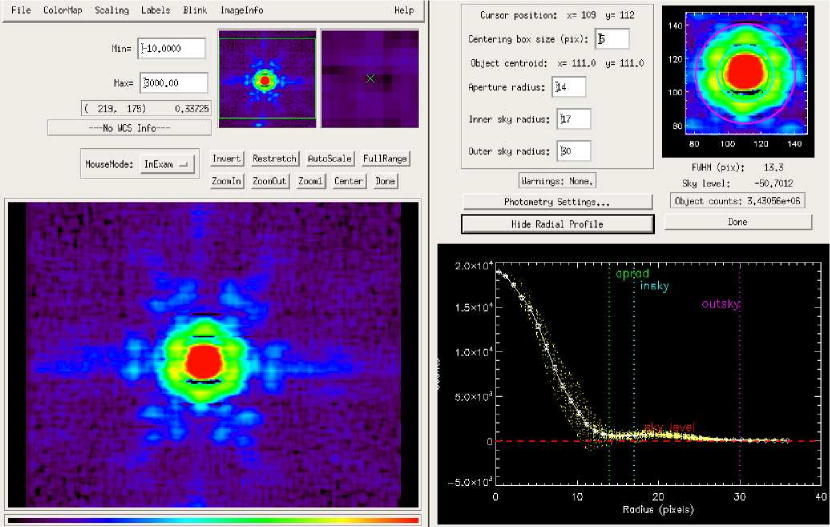
Task: Open the Labels menu
Action: pos(155,10)
